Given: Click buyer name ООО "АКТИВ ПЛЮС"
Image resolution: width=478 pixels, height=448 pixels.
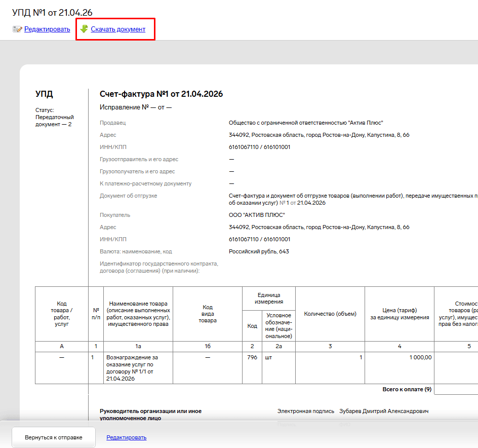Looking at the screenshot, I should point(257,215).
